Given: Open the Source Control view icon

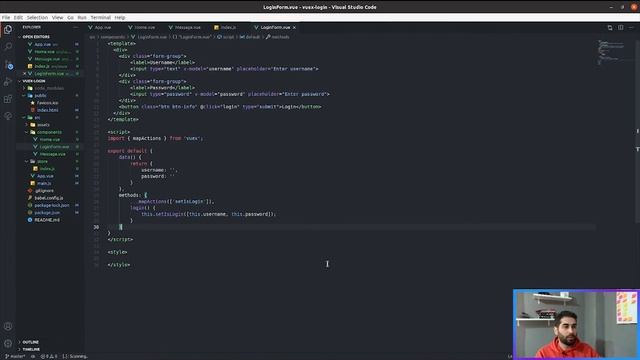Looking at the screenshot, I should point(8,64).
